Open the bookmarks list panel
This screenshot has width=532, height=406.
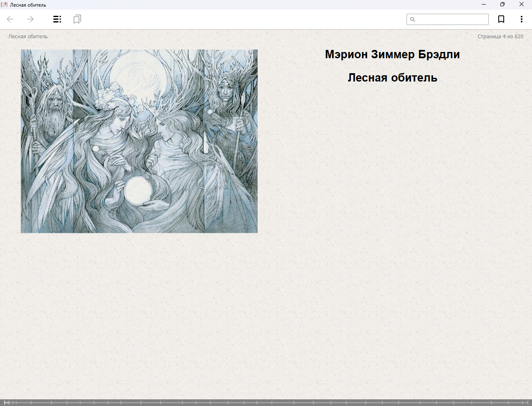[x=77, y=19]
